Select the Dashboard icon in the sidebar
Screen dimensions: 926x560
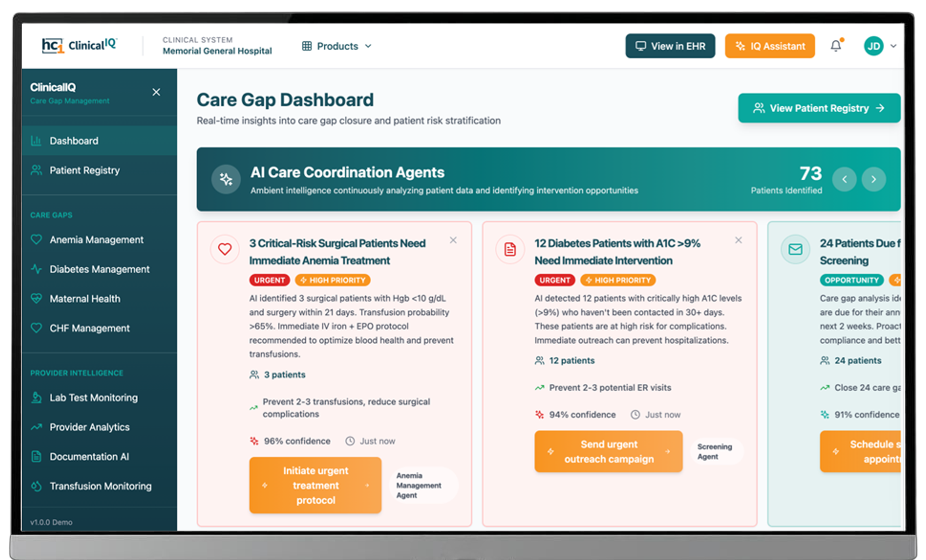tap(36, 140)
